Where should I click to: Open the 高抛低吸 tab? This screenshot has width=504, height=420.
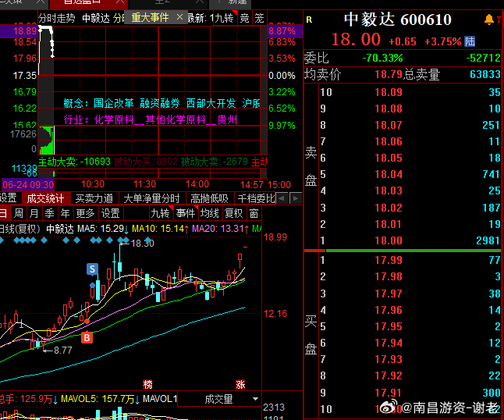pos(209,198)
